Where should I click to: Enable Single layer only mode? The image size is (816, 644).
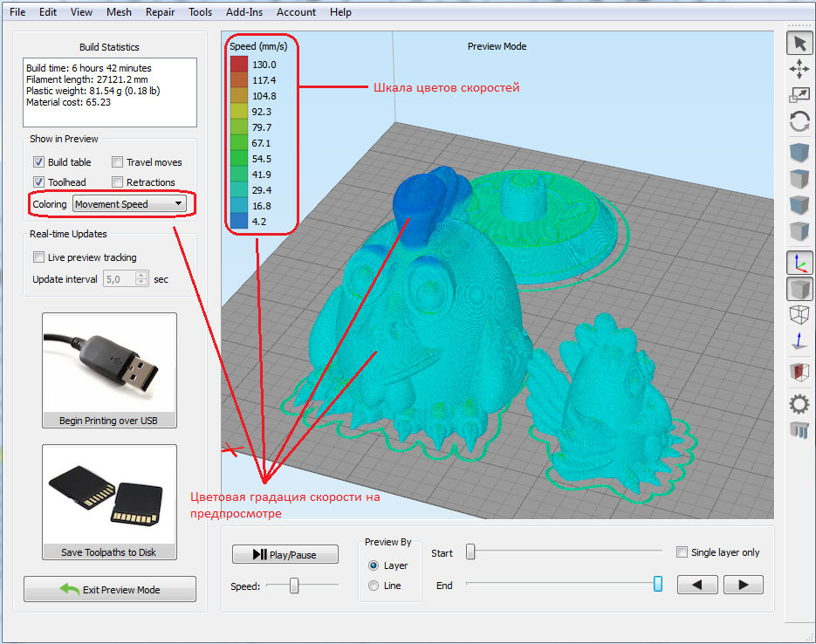[682, 552]
